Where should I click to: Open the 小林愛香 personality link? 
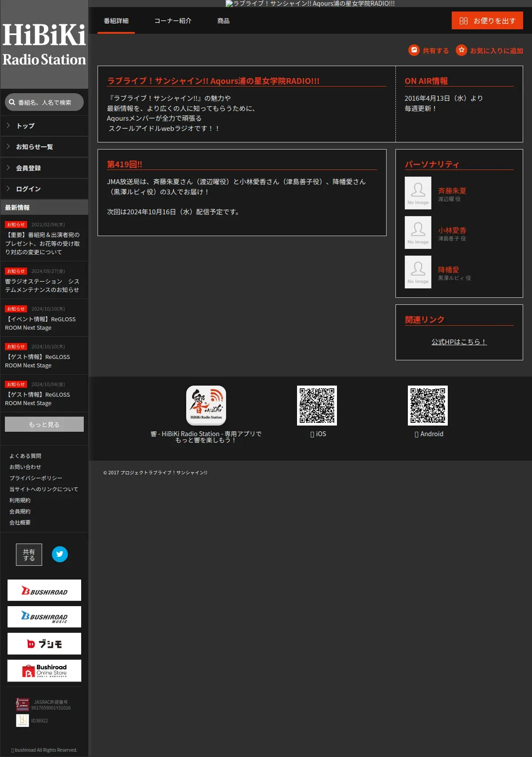452,230
